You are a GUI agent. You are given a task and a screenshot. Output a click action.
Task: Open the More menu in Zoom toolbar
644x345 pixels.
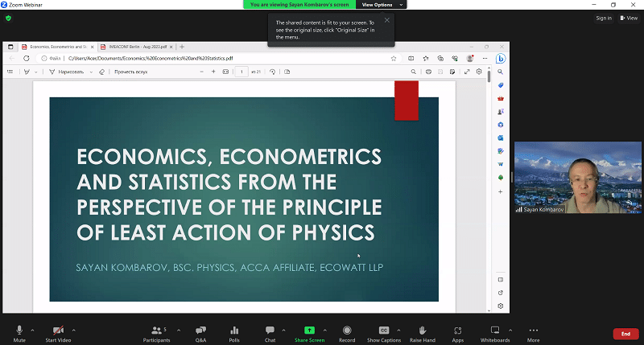pyautogui.click(x=533, y=333)
